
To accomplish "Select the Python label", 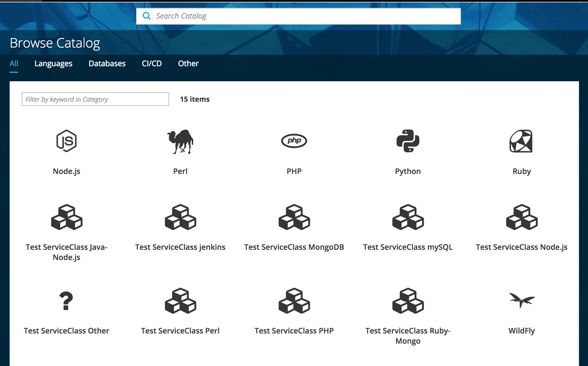I will (x=408, y=171).
